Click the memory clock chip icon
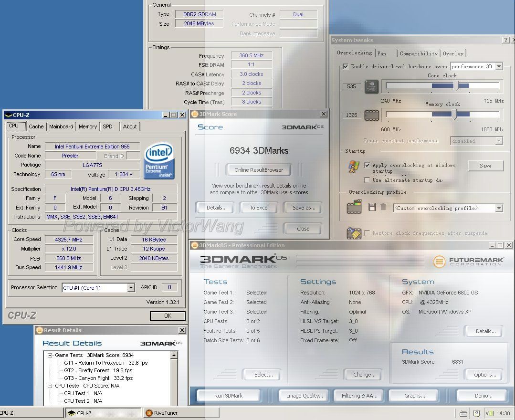This screenshot has height=420, width=515. 371,115
